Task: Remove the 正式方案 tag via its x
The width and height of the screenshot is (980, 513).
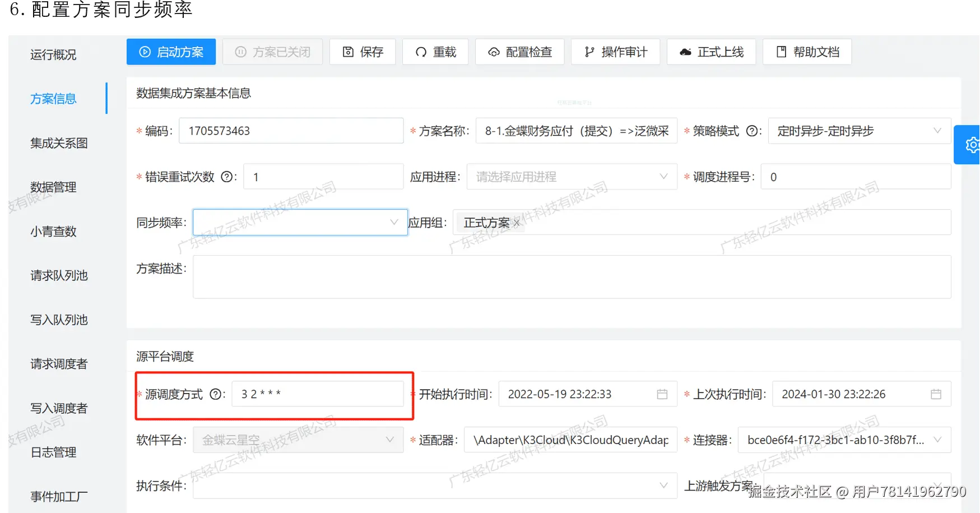Action: point(517,223)
